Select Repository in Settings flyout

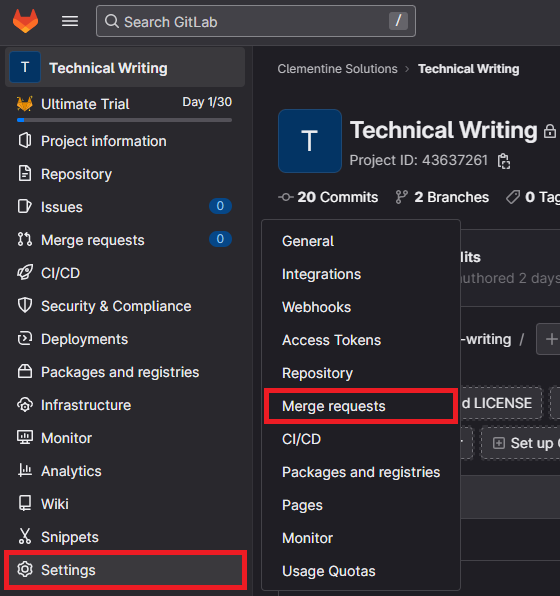tap(361, 373)
